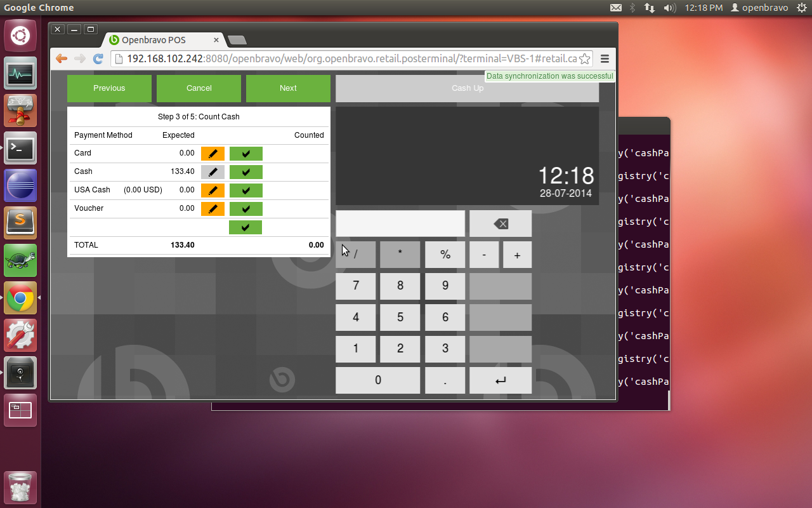
Task: Open the Trash in the launcher
Action: coord(20,487)
